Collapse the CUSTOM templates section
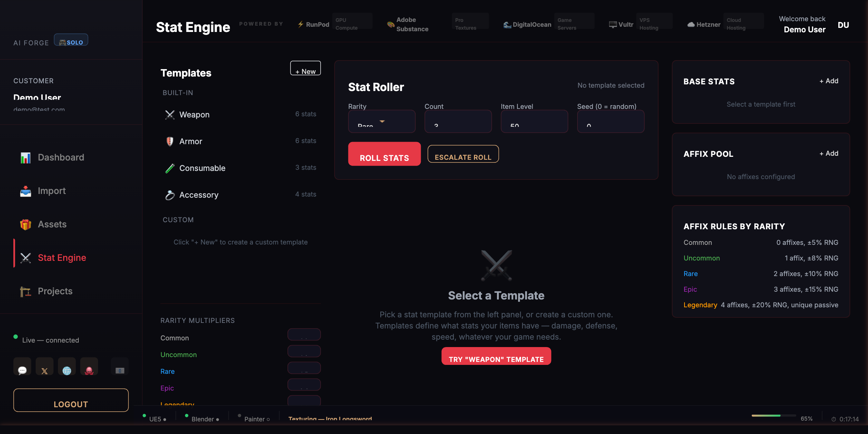 coord(178,220)
